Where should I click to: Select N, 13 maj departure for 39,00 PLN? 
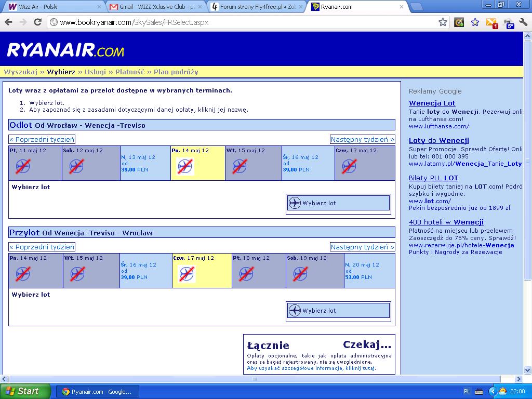[x=145, y=163]
